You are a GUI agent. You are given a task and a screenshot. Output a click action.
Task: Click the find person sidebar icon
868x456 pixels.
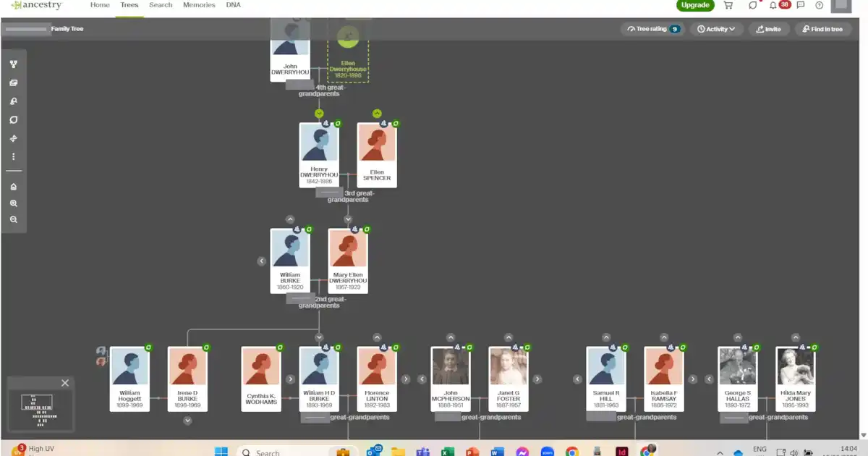tap(13, 101)
